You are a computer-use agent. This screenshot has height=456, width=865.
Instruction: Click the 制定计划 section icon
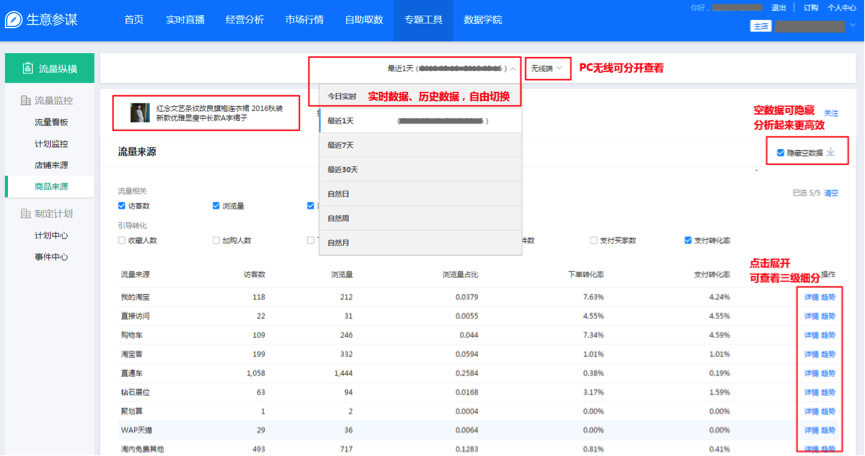tap(26, 213)
